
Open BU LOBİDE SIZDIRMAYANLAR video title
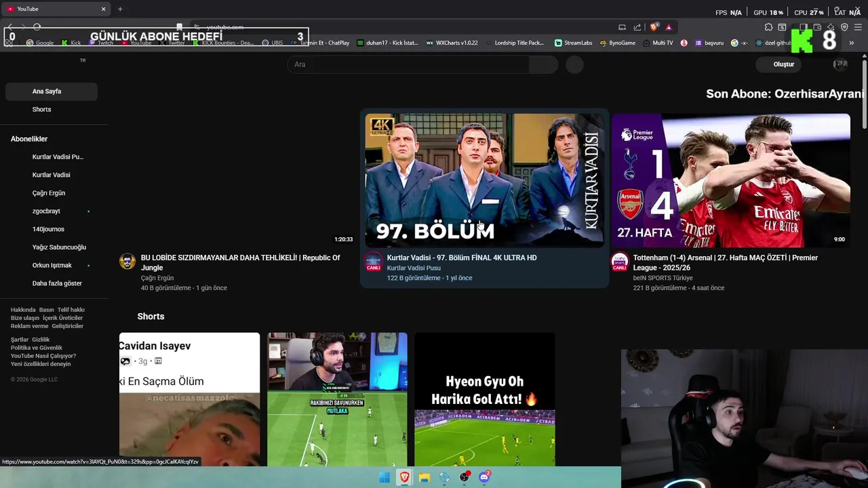tap(241, 262)
